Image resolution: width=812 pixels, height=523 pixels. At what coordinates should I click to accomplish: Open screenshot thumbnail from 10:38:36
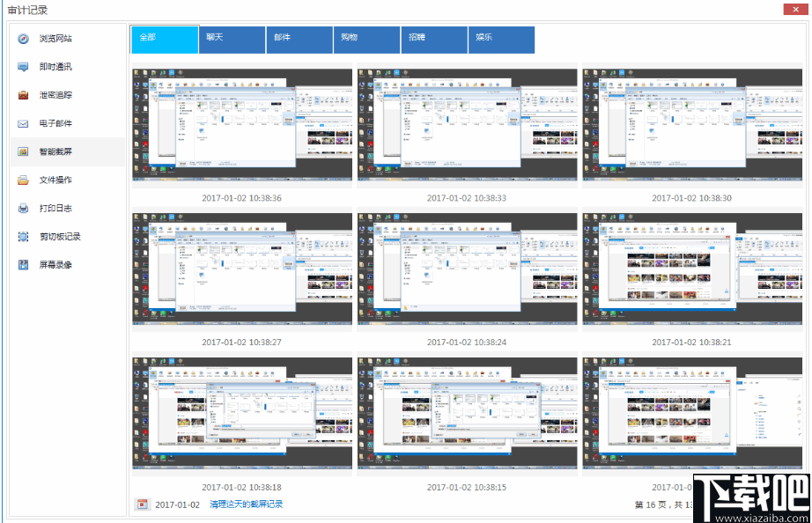click(242, 125)
